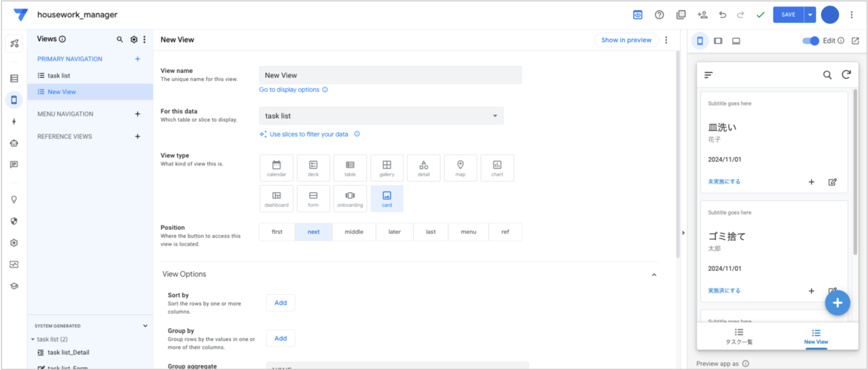Open the Data section in left sidebar

(14, 78)
